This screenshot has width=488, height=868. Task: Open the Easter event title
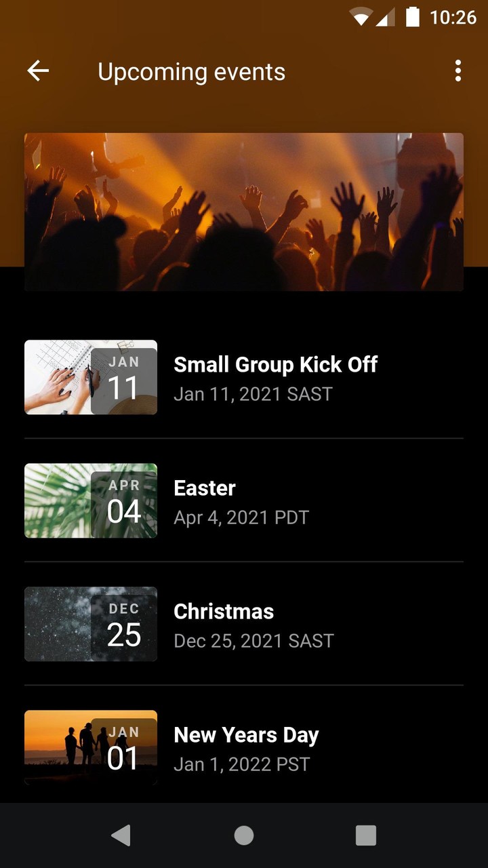pyautogui.click(x=205, y=488)
